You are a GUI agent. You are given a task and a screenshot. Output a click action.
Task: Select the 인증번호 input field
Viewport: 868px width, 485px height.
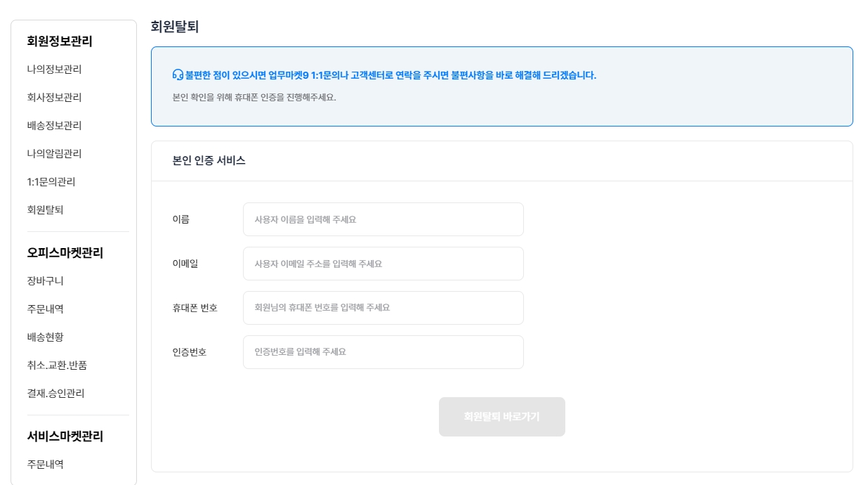383,352
